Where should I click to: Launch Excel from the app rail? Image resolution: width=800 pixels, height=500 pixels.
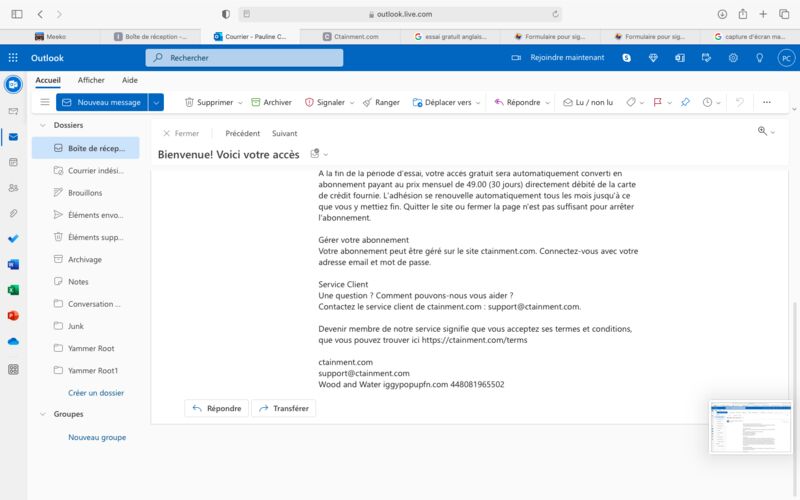13,290
